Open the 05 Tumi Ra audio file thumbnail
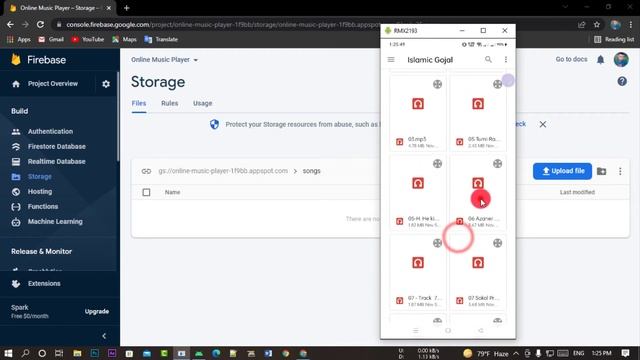The width and height of the screenshot is (640, 360). (x=478, y=104)
